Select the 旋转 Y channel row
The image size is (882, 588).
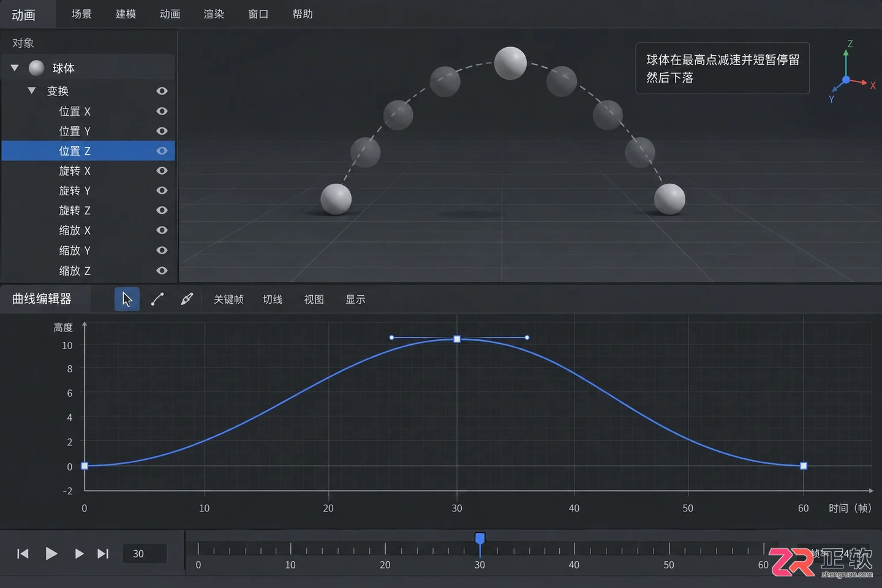click(88, 190)
